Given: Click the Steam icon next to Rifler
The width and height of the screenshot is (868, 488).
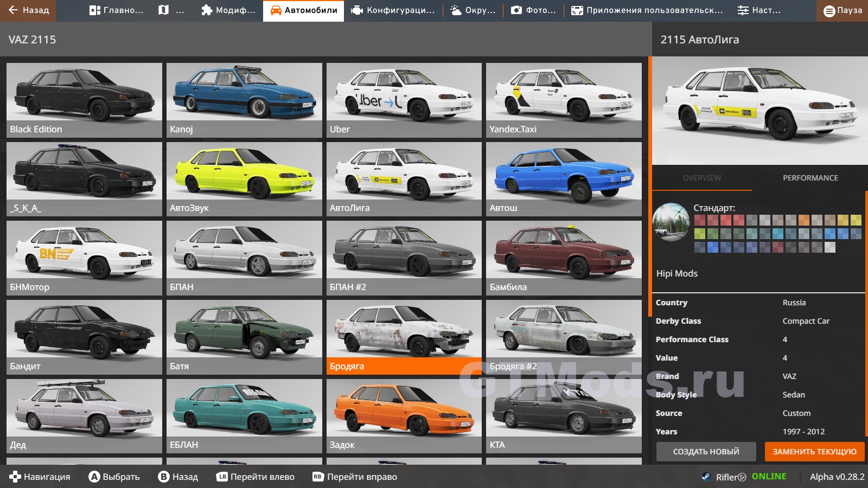Looking at the screenshot, I should [x=706, y=477].
